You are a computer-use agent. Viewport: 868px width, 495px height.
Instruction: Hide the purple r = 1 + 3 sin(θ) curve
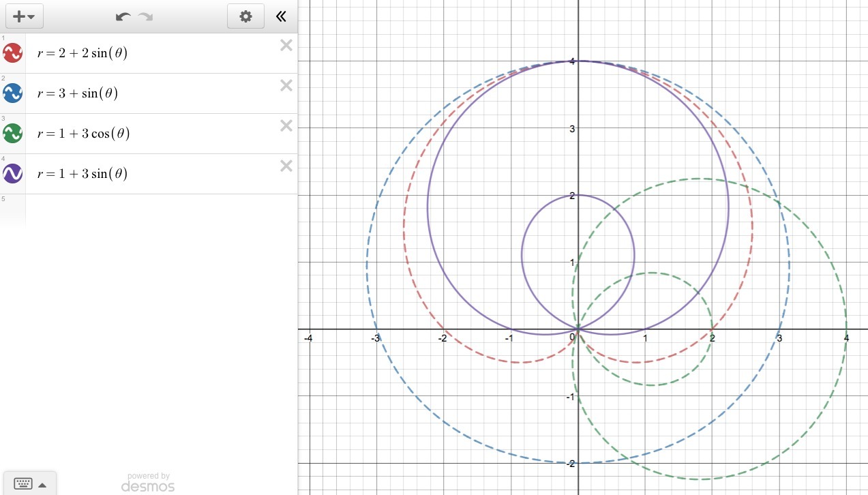pos(13,174)
